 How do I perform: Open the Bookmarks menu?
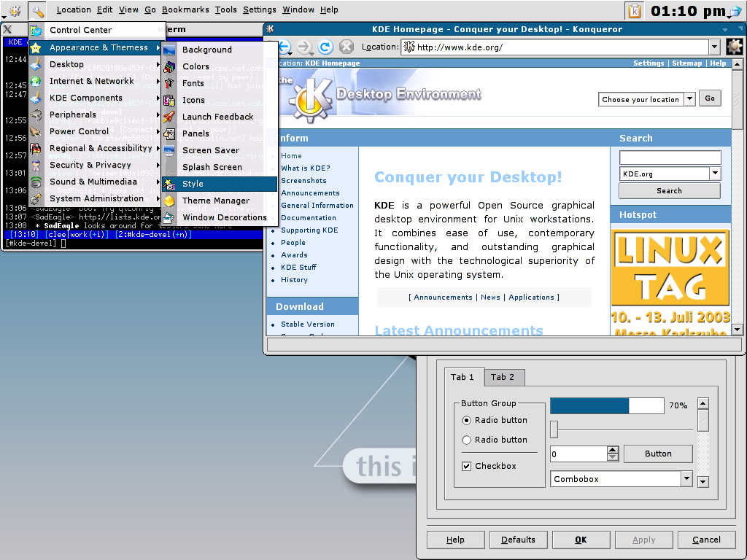click(x=185, y=9)
